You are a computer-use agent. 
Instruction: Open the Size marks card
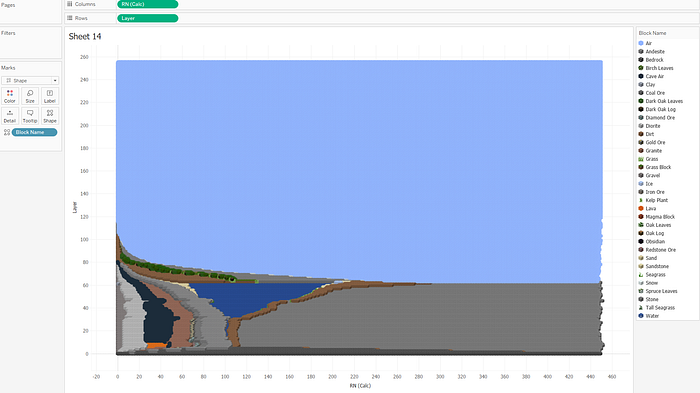pos(30,96)
